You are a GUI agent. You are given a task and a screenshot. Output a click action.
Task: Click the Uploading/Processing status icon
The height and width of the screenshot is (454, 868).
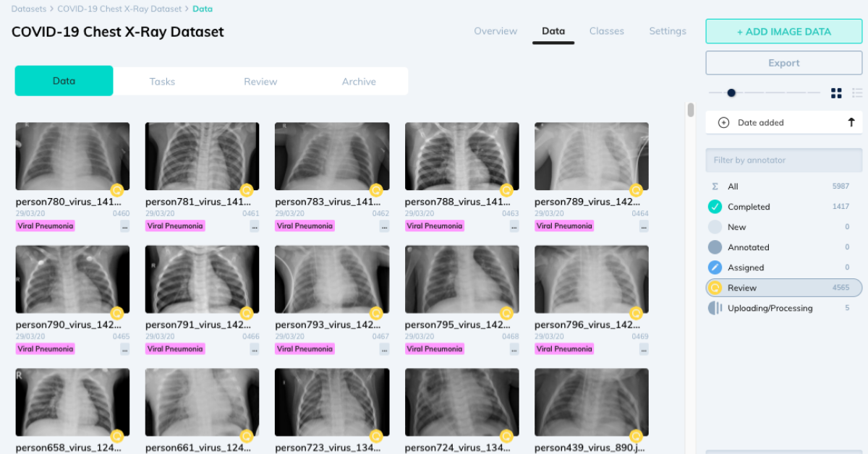click(x=720, y=308)
